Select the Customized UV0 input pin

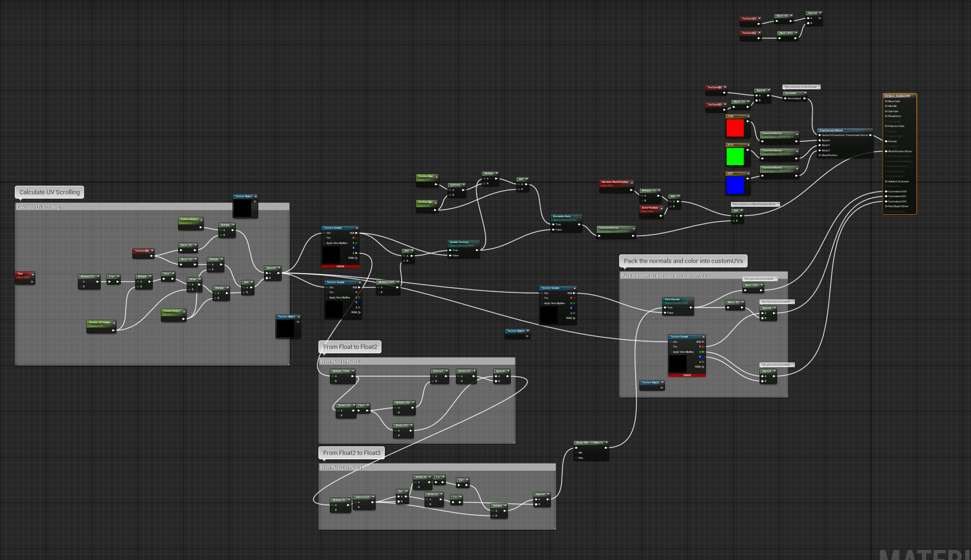pos(887,191)
